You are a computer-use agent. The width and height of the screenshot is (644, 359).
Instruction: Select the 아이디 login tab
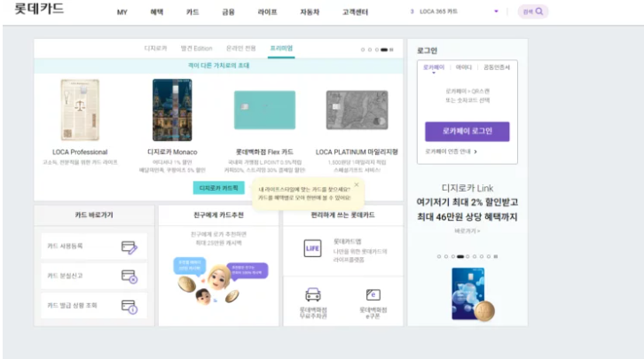[464, 67]
